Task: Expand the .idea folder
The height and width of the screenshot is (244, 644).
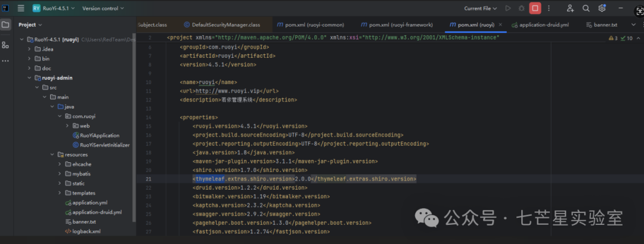Action: tap(29, 49)
